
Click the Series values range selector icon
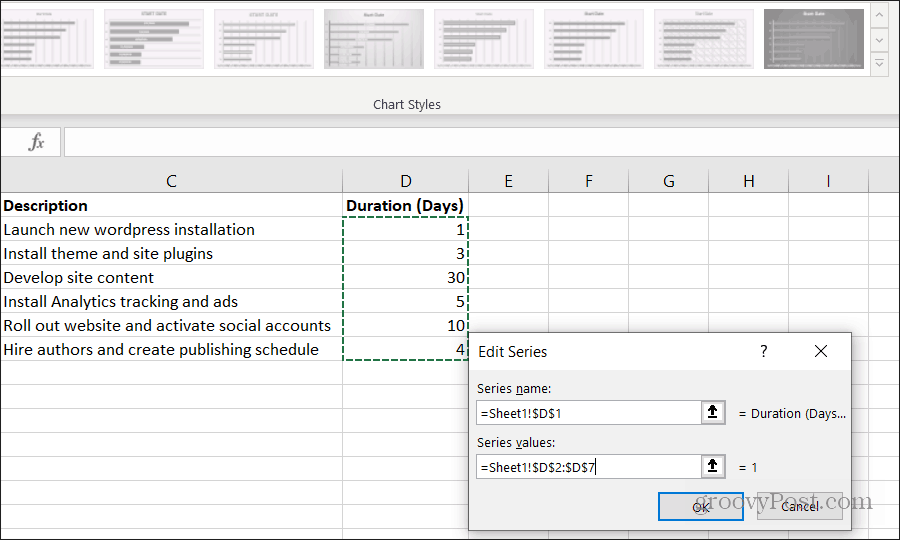pyautogui.click(x=713, y=467)
